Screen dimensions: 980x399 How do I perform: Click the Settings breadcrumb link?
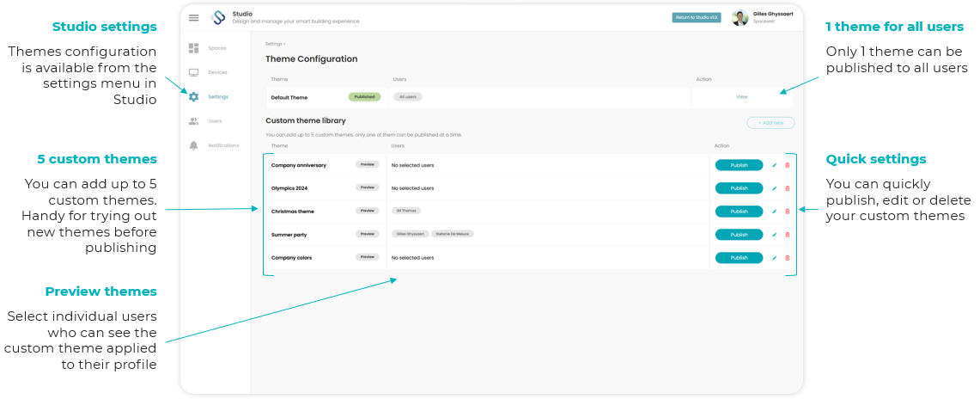(274, 44)
